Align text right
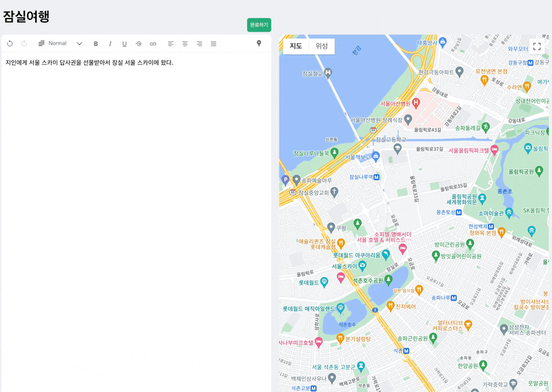The width and height of the screenshot is (552, 392). pos(199,43)
